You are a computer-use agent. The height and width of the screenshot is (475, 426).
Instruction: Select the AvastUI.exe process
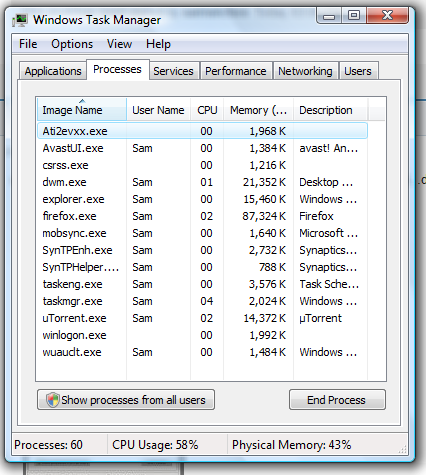(x=202, y=148)
